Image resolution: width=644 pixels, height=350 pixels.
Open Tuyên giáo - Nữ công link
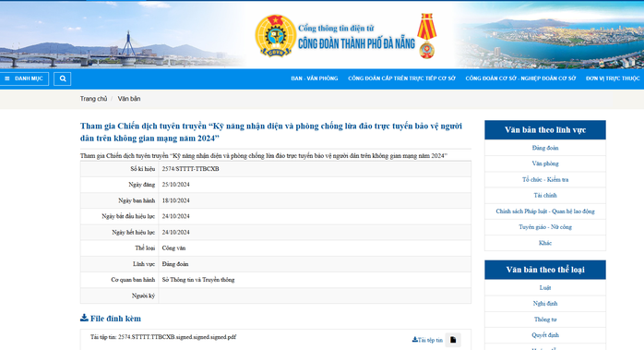tap(545, 226)
